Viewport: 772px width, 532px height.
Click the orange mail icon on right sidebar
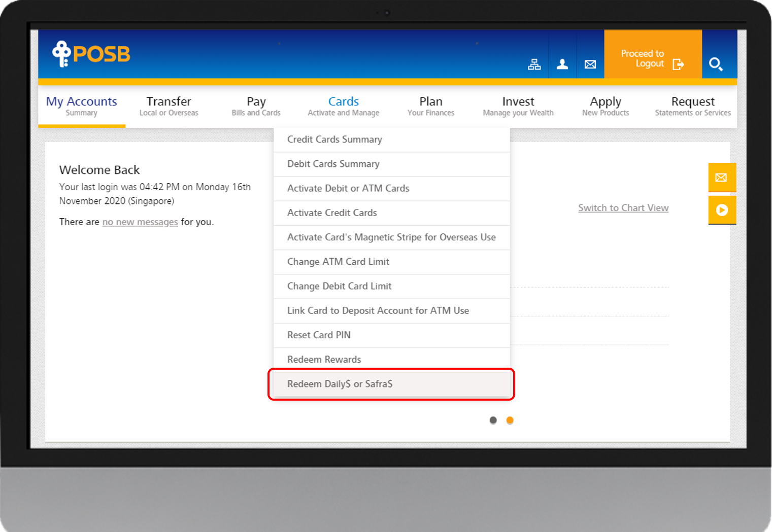coord(721,178)
